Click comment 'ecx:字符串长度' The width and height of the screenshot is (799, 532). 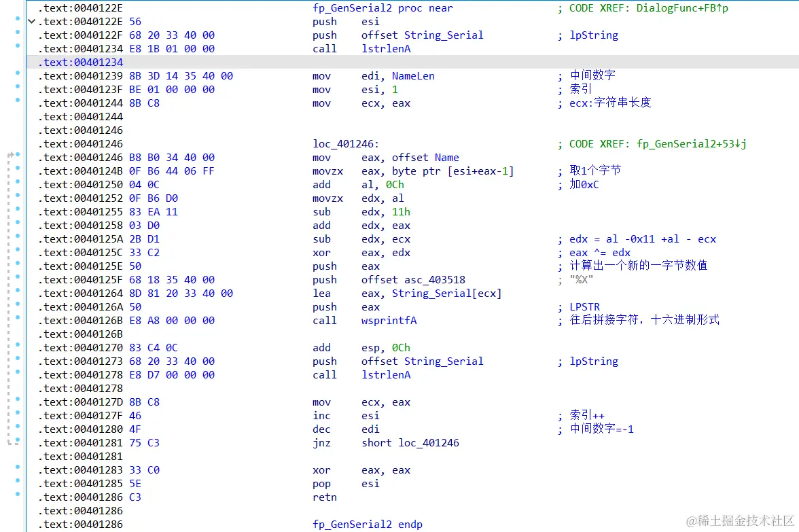(610, 103)
